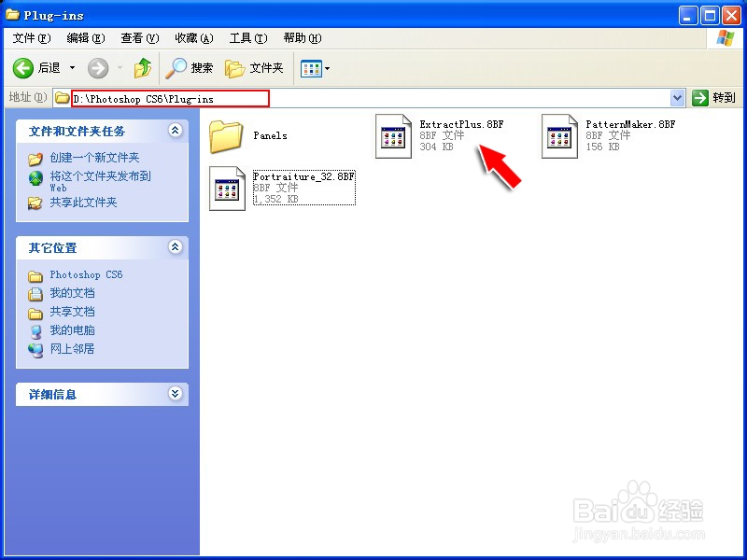Select the PatternMaker.8BF file icon

pos(559,136)
